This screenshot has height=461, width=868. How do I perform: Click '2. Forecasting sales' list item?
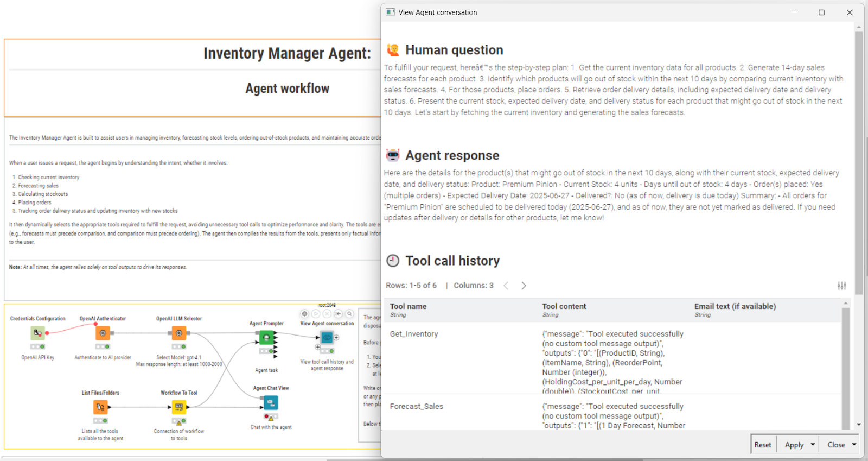35,186
